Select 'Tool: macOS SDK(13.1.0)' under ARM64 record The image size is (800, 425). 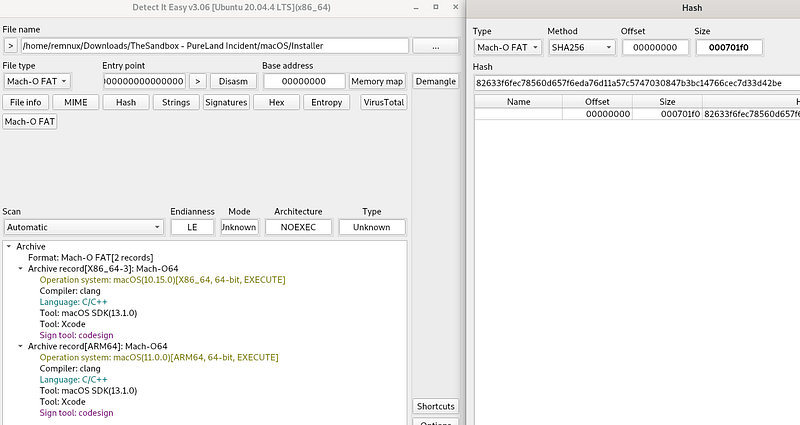click(88, 390)
